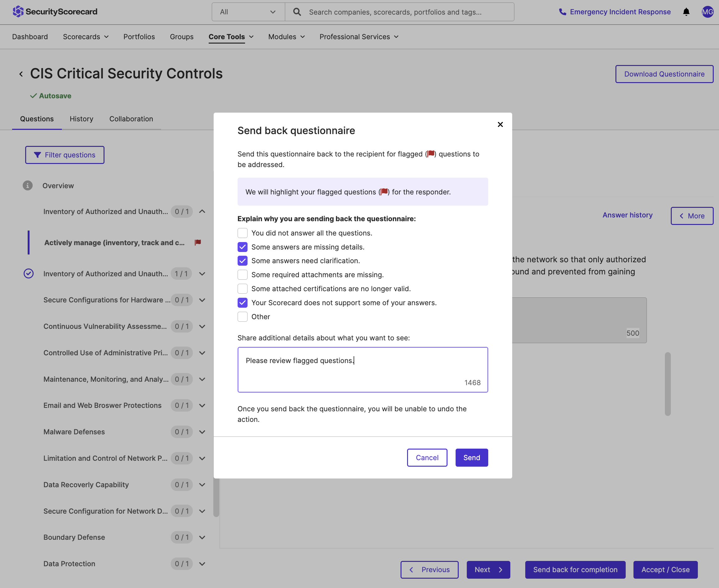719x588 pixels.
Task: Expand the Data Protection section
Action: tap(202, 563)
